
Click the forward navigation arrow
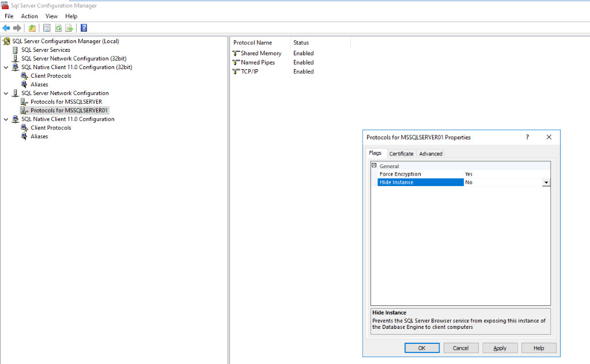click(x=17, y=28)
